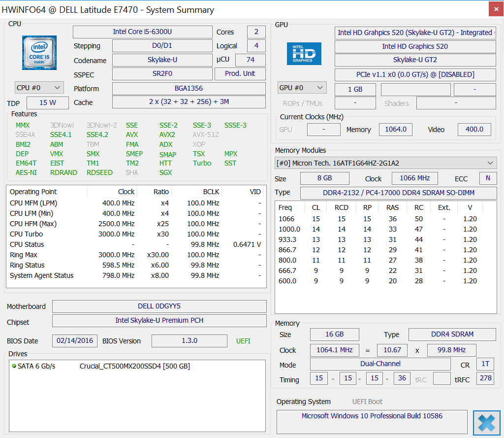Click the GPU Memory clock value 1064.0
This screenshot has width=504, height=438.
(395, 130)
